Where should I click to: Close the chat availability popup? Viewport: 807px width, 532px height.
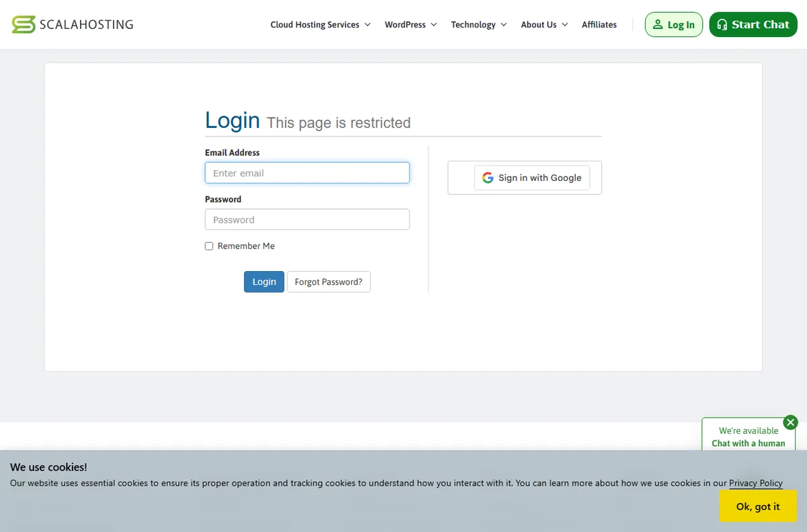click(791, 422)
